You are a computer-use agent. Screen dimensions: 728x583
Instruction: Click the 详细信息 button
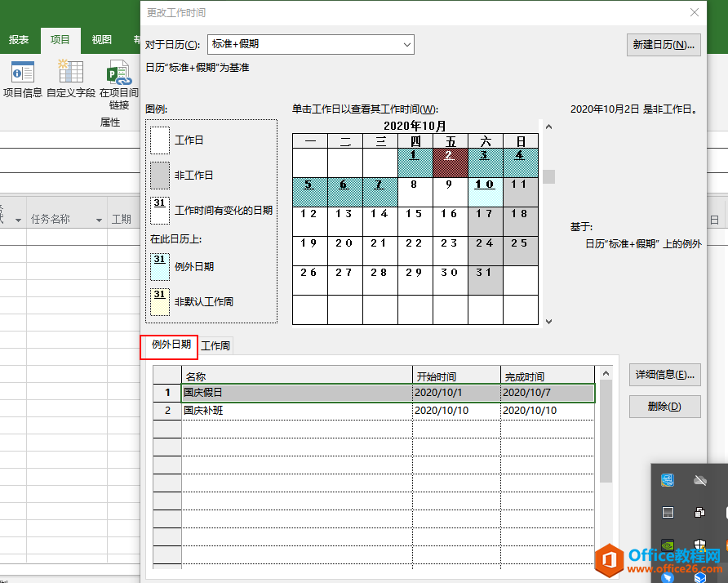point(665,375)
